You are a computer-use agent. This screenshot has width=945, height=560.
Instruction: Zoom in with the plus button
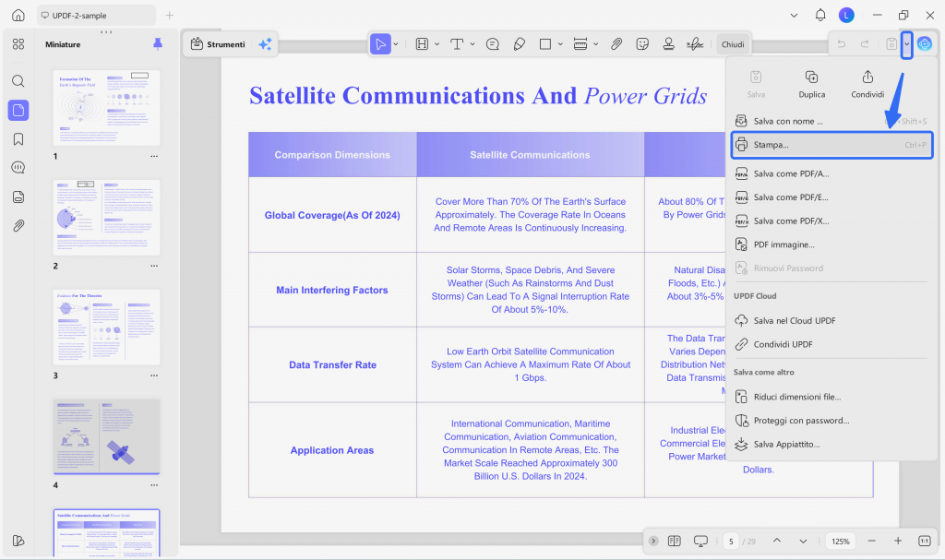tap(898, 541)
